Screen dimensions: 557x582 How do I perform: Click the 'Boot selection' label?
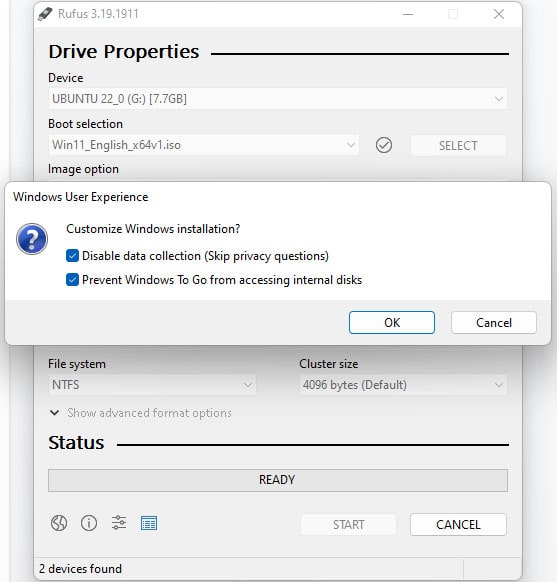tap(85, 124)
